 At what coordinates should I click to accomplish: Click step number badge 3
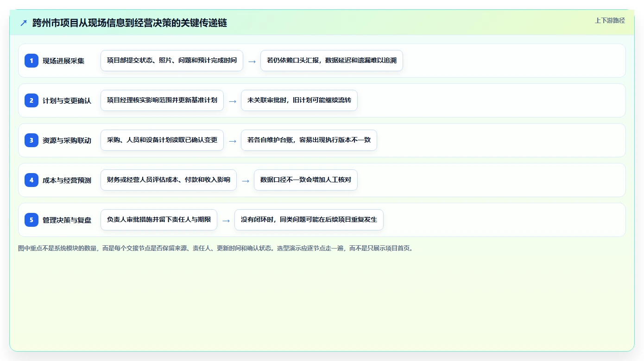click(32, 140)
